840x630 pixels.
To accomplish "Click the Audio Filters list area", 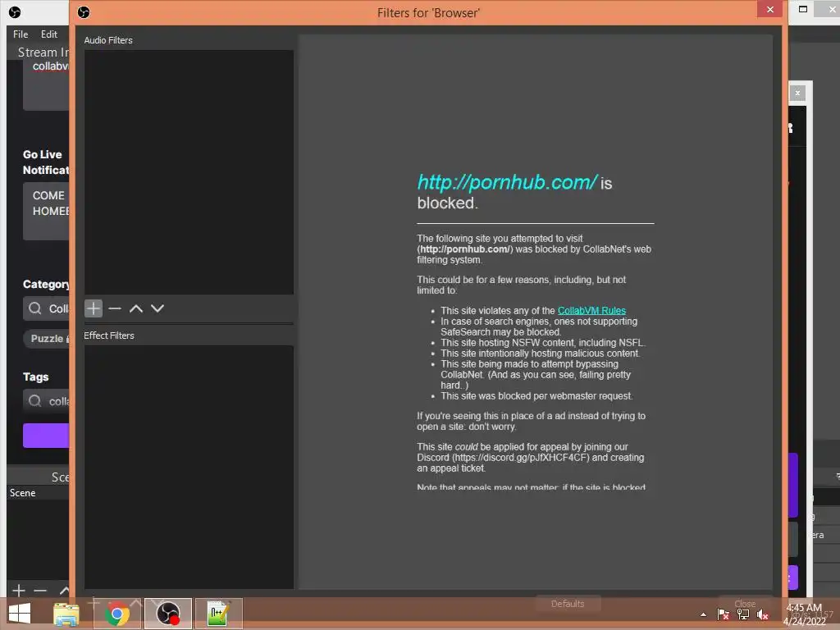I will (x=189, y=172).
